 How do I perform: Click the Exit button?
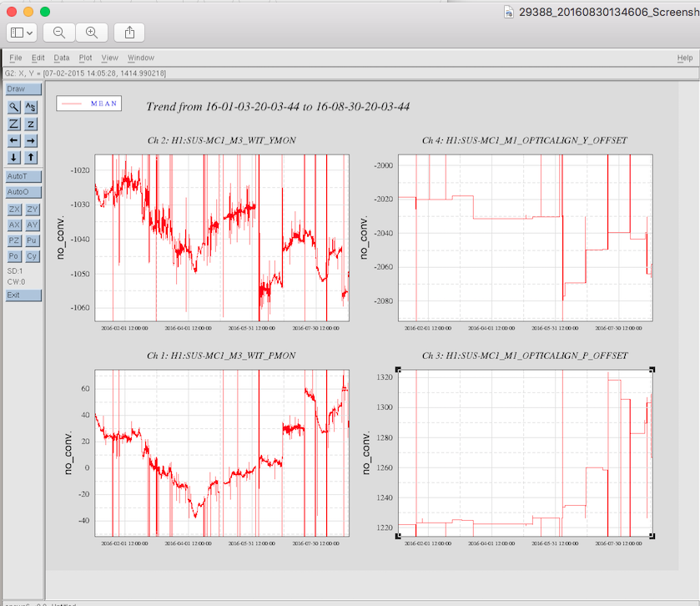pyautogui.click(x=23, y=295)
